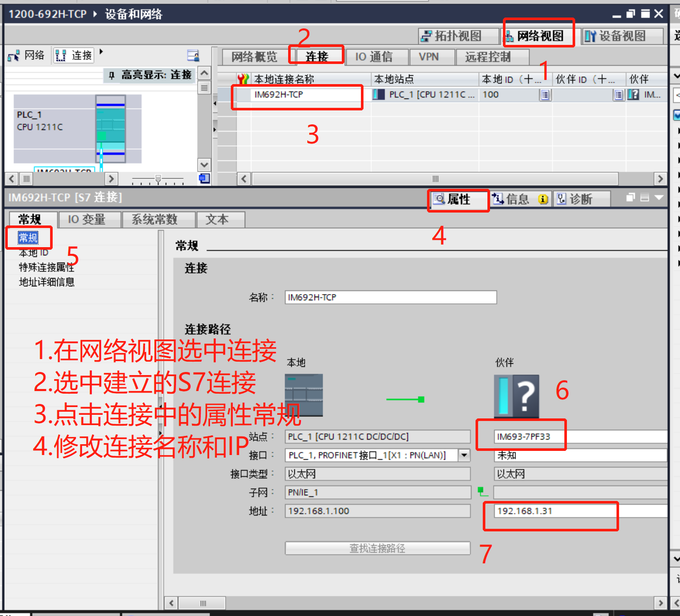Click the 连接 mode toolbar button

tap(74, 55)
